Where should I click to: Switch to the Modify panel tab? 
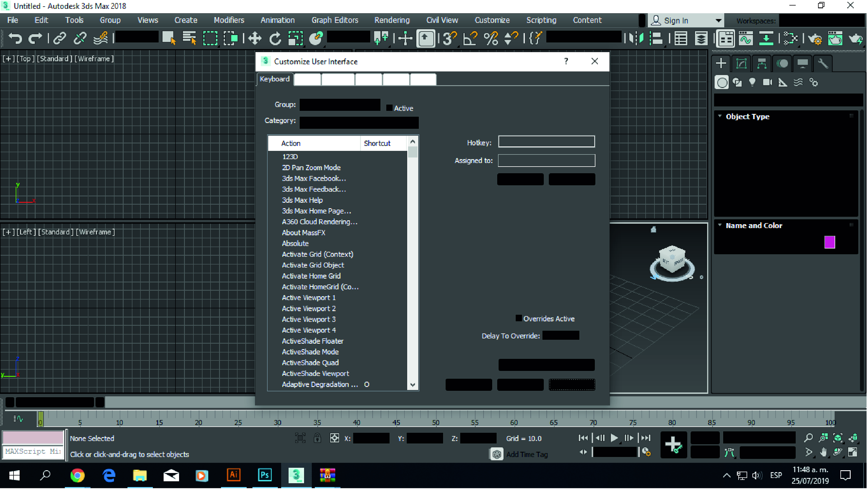741,64
